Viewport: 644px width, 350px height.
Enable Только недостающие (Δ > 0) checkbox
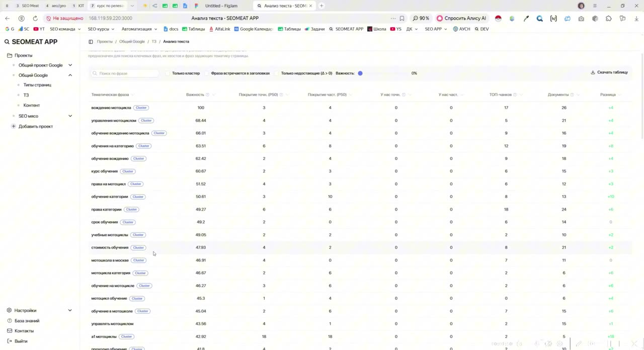pos(277,73)
